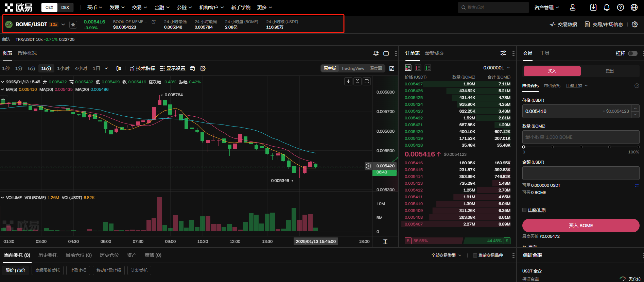The image size is (644, 282).
Task: Select the 1 hour interval
Action: pos(63,68)
